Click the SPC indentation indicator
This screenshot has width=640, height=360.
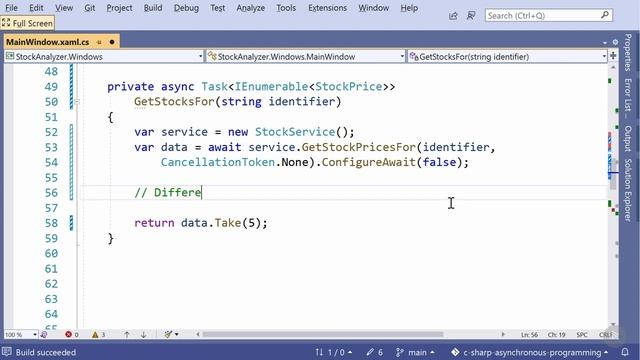pyautogui.click(x=582, y=335)
